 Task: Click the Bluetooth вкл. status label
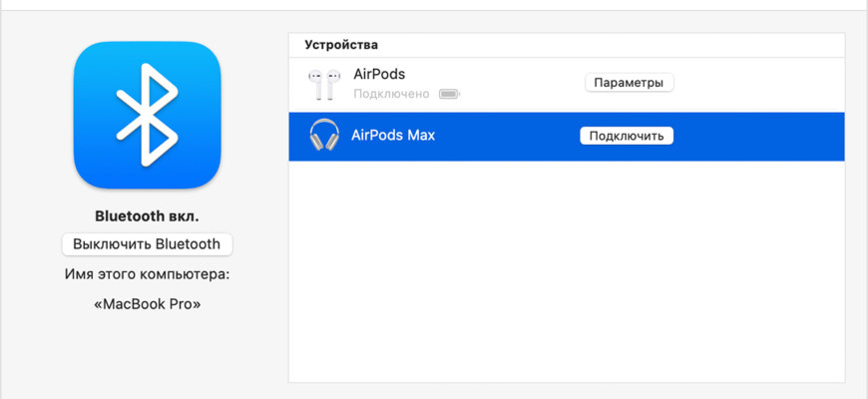(x=147, y=215)
